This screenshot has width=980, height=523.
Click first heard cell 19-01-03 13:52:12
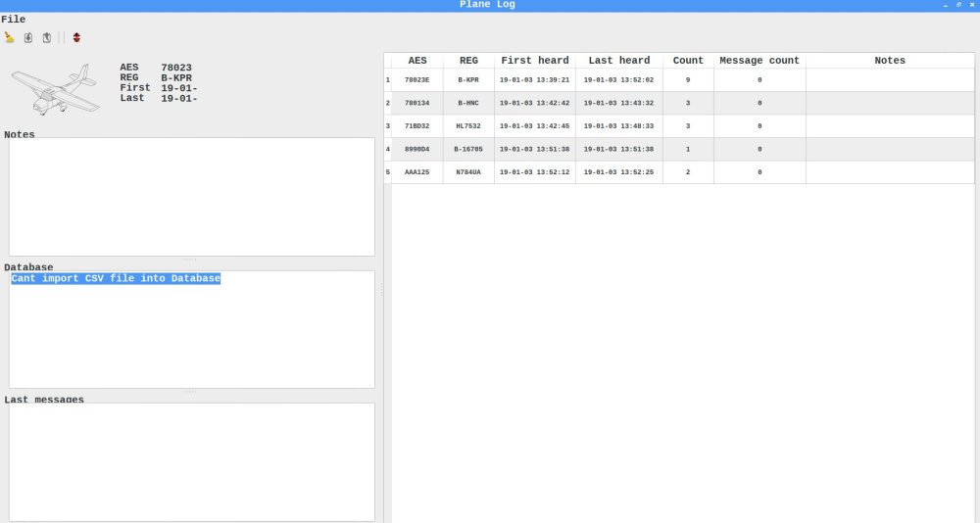(535, 172)
